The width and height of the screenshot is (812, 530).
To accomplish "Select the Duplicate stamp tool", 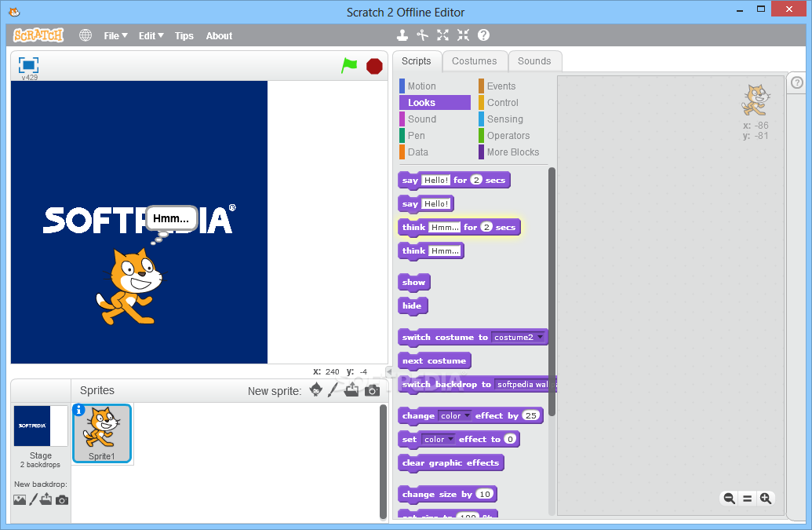I will point(402,35).
